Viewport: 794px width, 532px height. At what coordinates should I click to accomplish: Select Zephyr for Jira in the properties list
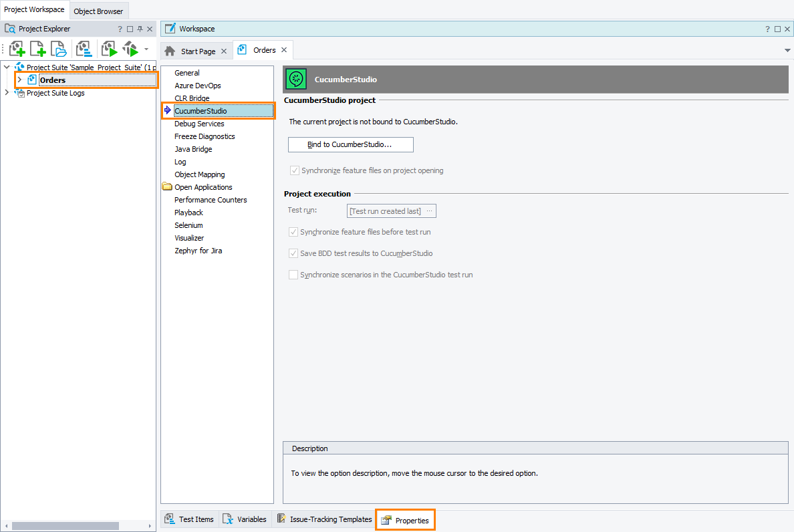(198, 251)
